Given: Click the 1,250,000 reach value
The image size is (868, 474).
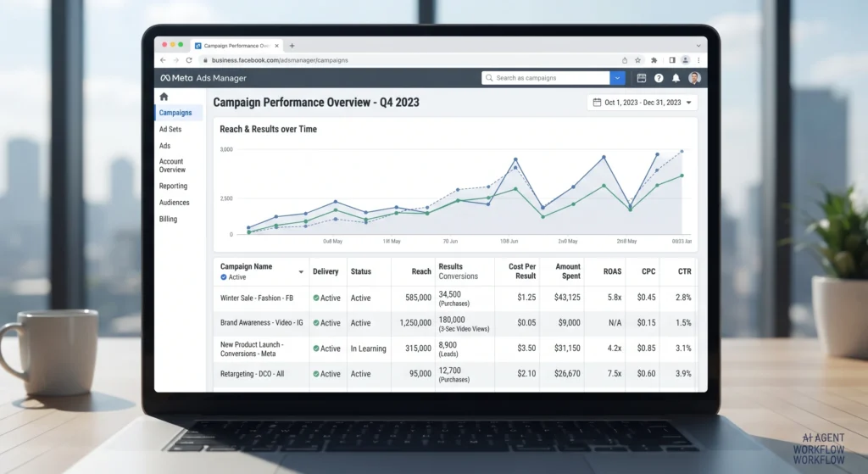Looking at the screenshot, I should pos(415,323).
